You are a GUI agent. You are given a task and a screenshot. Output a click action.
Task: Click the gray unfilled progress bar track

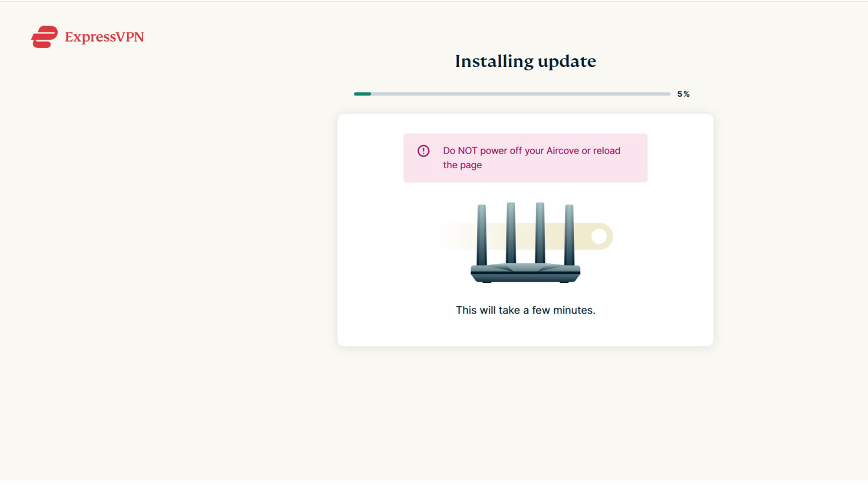pyautogui.click(x=521, y=94)
